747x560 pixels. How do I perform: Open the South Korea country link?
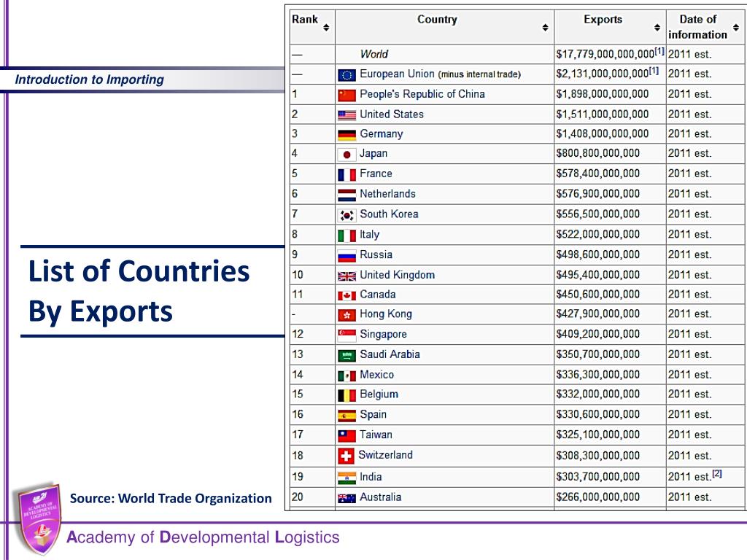point(389,214)
